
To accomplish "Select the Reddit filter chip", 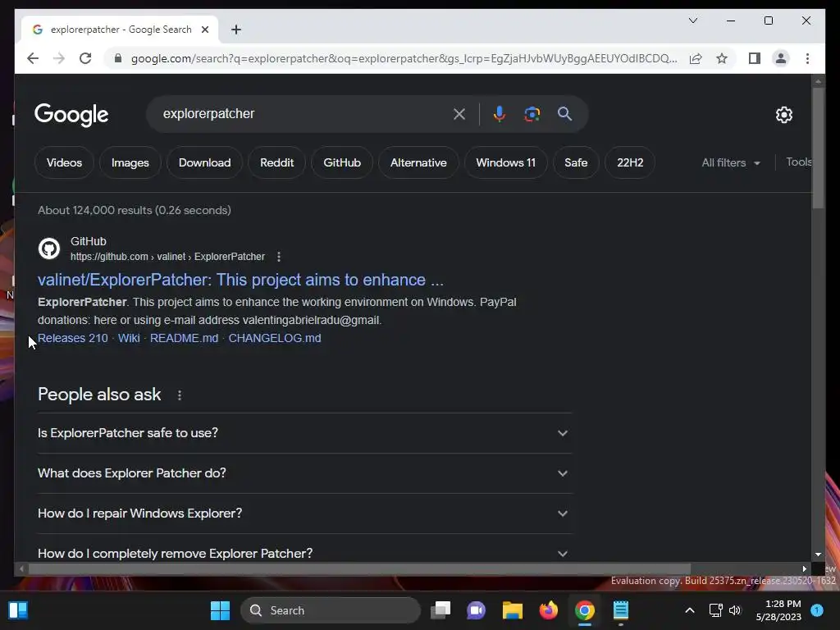I will point(277,163).
